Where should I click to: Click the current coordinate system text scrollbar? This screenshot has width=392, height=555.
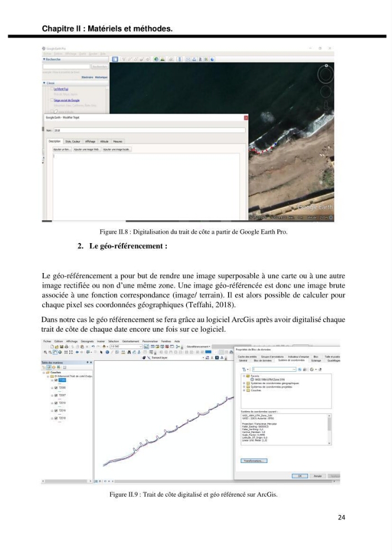(x=329, y=430)
